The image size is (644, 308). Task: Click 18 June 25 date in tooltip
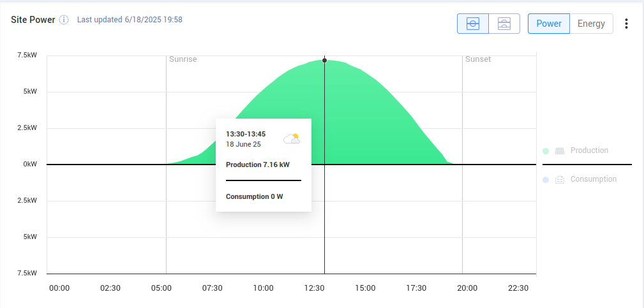point(243,144)
